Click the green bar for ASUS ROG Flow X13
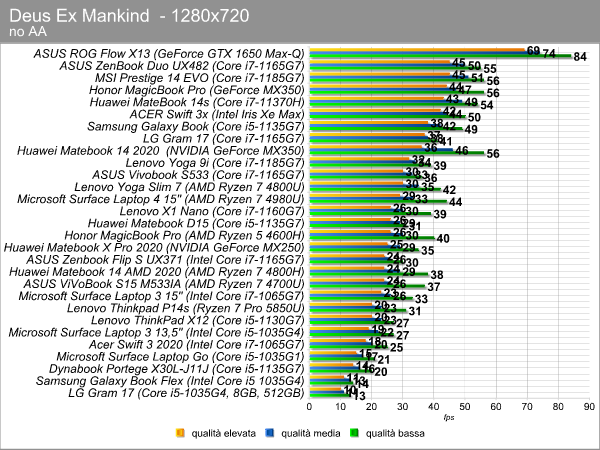600x450 pixels. [x=440, y=57]
